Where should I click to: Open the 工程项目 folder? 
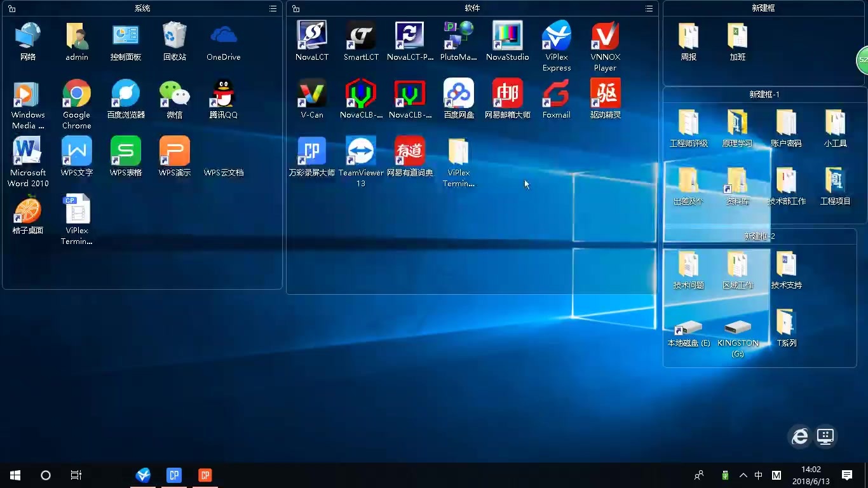(836, 180)
